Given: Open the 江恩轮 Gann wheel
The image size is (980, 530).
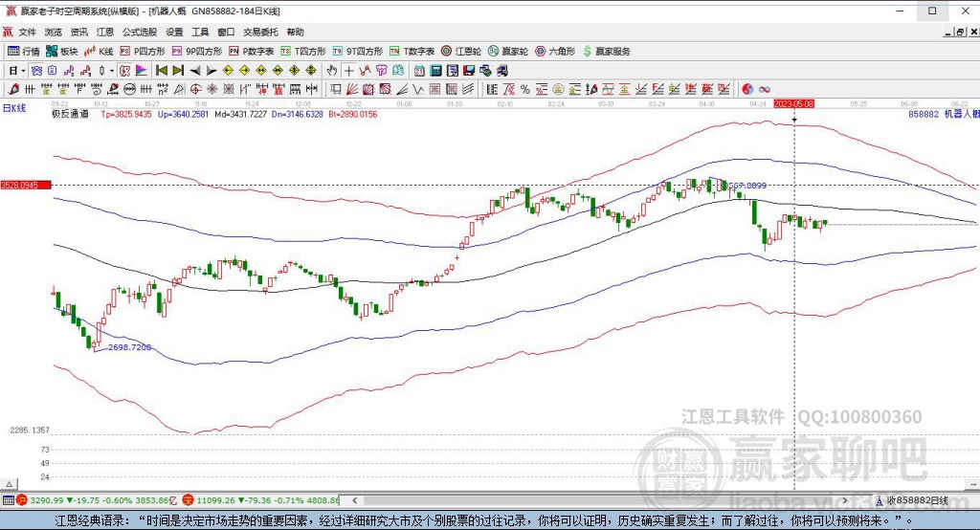Looking at the screenshot, I should [x=461, y=52].
